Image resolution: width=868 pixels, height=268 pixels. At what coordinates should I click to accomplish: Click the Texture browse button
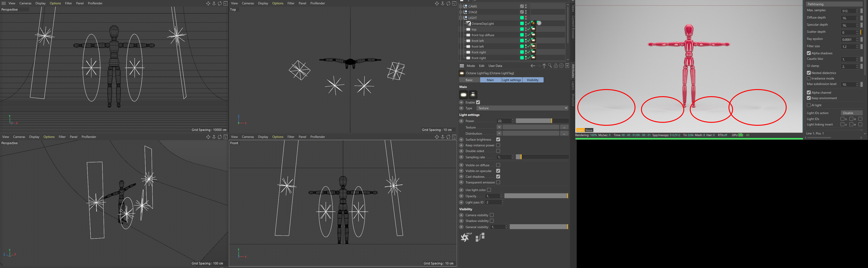click(564, 127)
